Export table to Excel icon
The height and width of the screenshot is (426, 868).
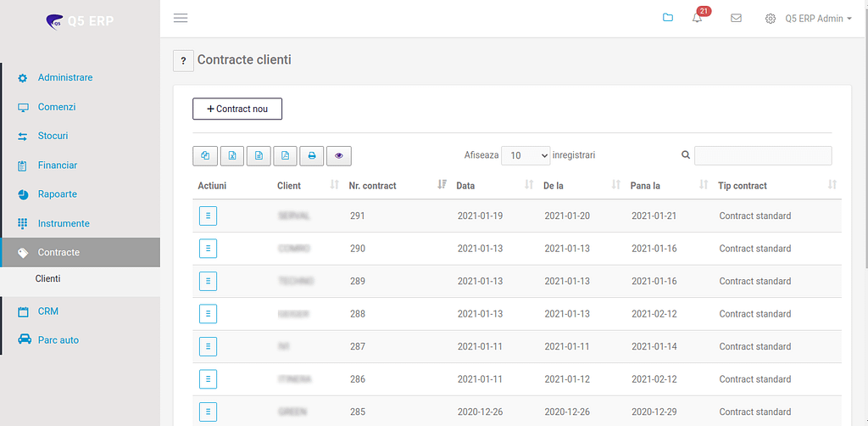coord(232,156)
